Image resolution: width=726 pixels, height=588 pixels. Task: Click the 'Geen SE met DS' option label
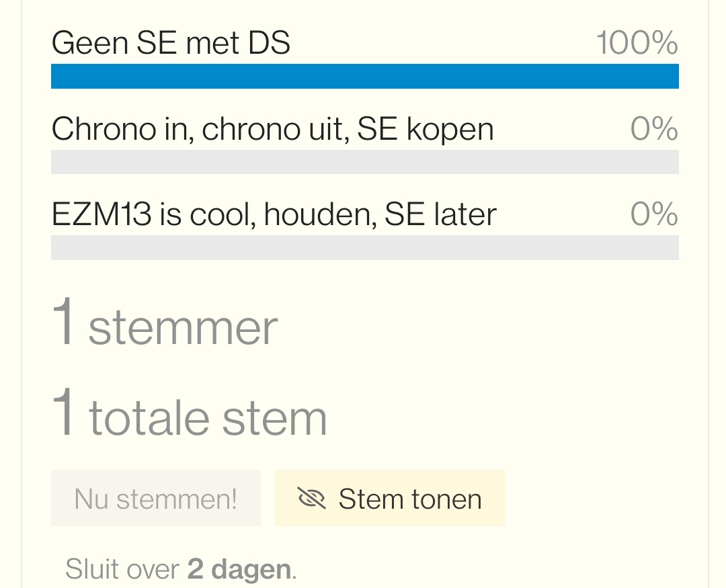171,42
